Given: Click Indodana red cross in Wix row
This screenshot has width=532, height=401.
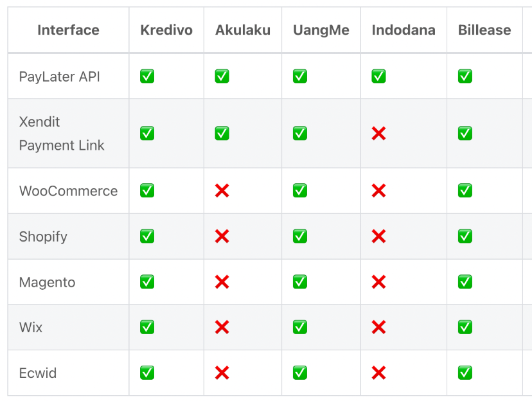Looking at the screenshot, I should 378,327.
